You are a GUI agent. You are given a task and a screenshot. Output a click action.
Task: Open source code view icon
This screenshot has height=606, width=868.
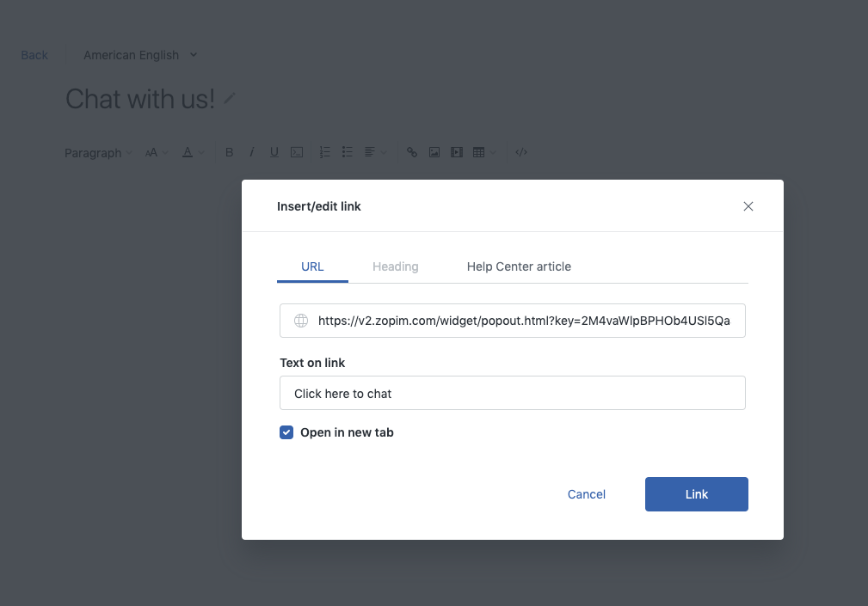pyautogui.click(x=521, y=153)
